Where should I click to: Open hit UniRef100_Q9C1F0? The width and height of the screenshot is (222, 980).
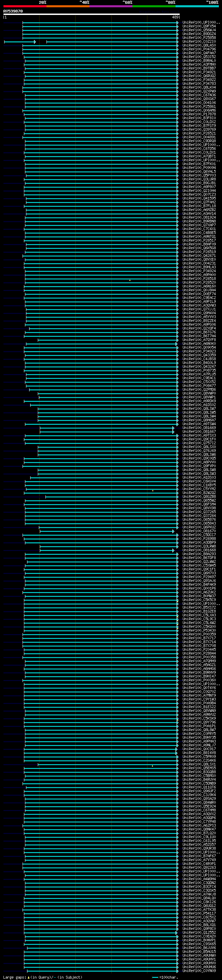[199, 439]
